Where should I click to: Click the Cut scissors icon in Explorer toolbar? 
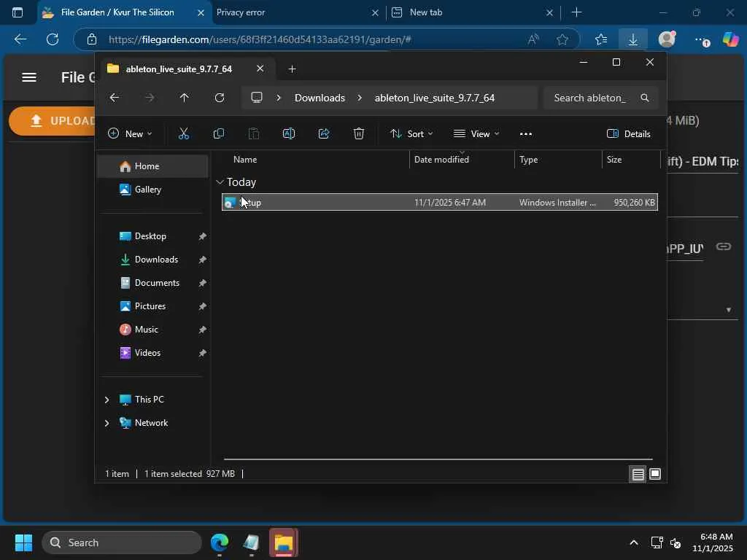[183, 134]
